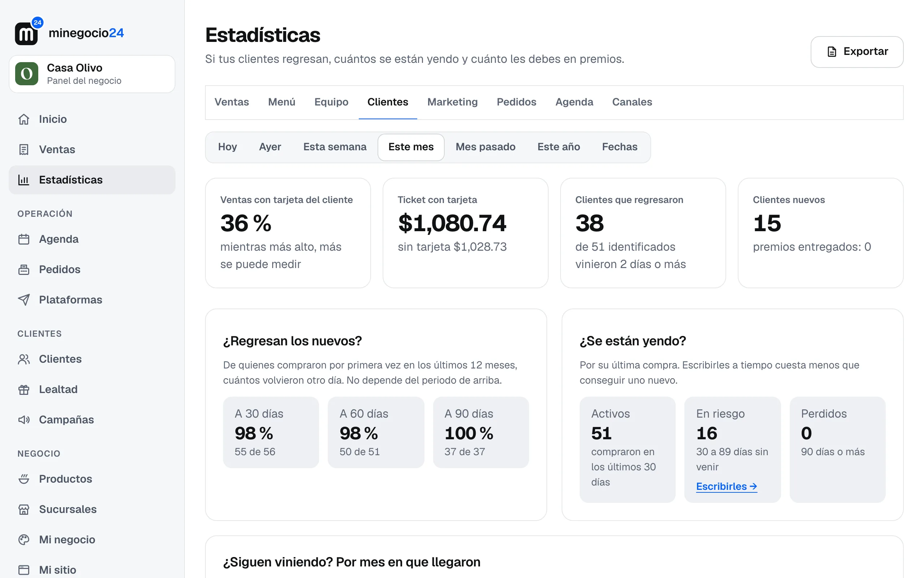
Task: Click the text sin tarjeta $1,028.73
Action: tap(452, 247)
